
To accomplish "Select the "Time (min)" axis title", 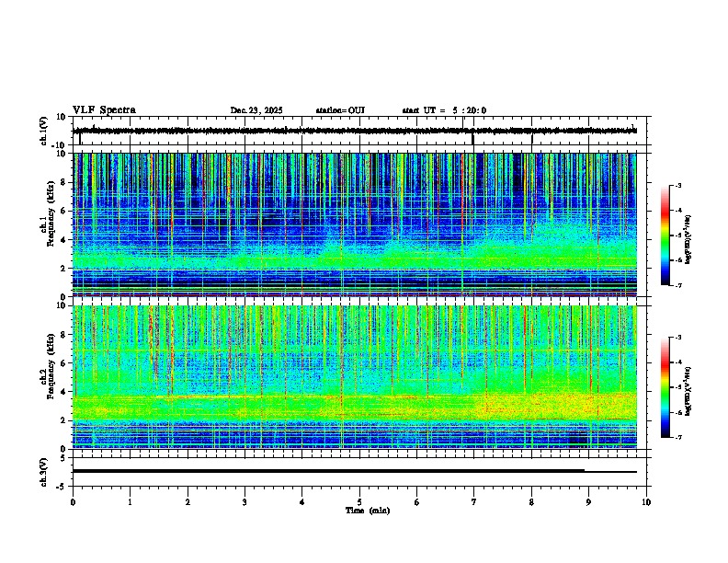I will pos(368,511).
